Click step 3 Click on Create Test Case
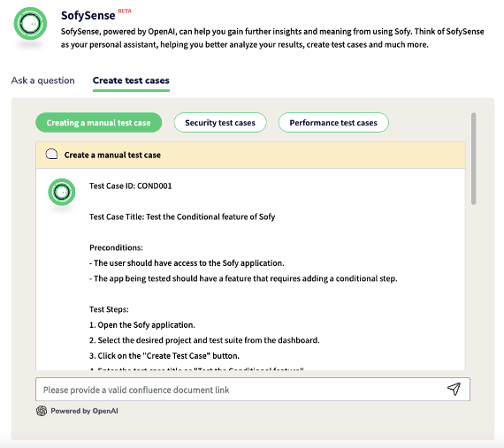The width and height of the screenshot is (504, 448). pyautogui.click(x=164, y=356)
